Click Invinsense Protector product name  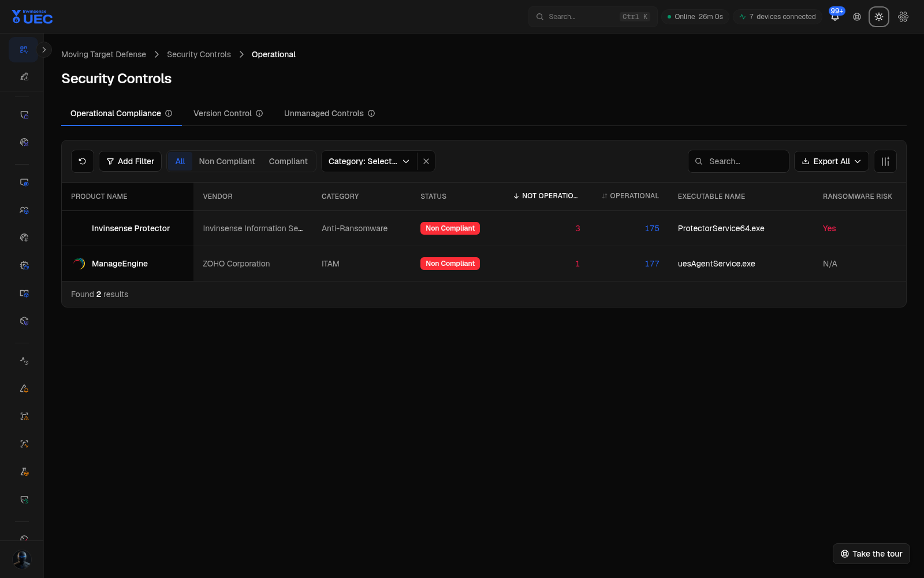131,228
